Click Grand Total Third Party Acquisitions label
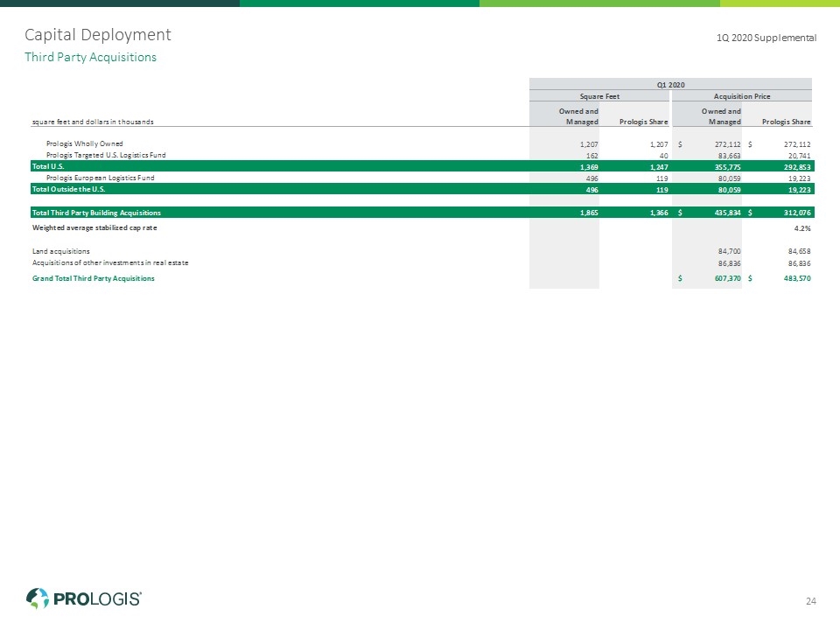The image size is (840, 630). click(x=94, y=278)
